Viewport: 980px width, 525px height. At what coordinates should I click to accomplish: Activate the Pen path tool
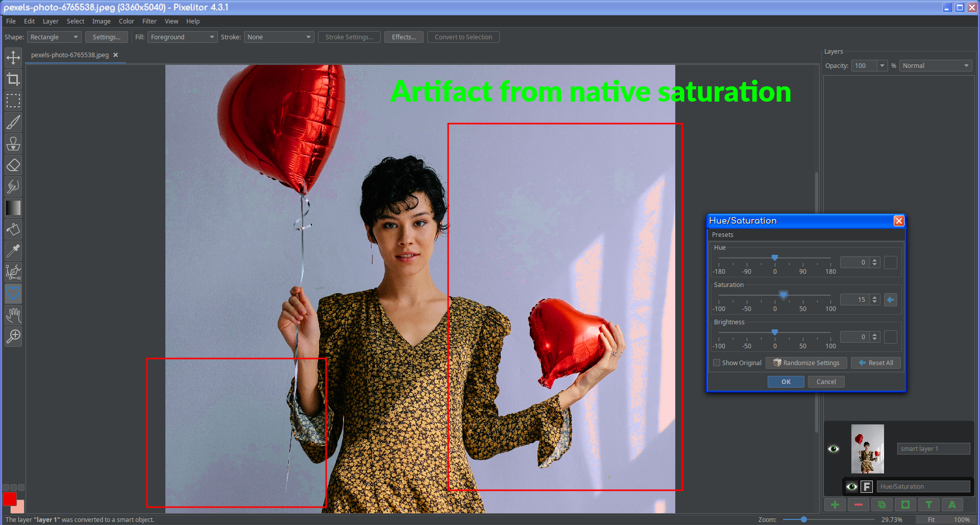(13, 272)
